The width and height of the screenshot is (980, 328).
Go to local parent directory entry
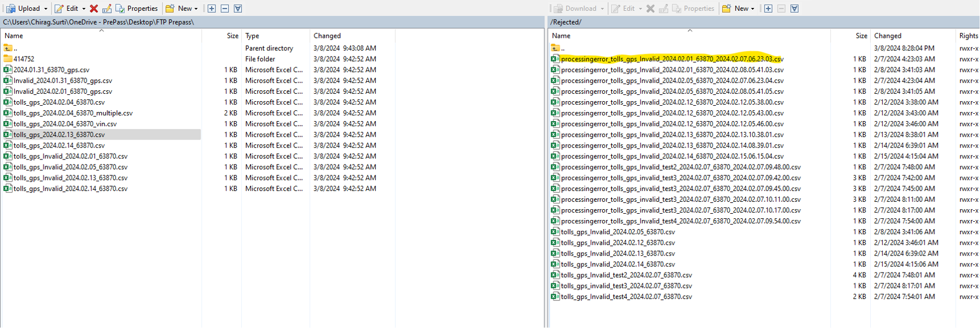pyautogui.click(x=15, y=49)
